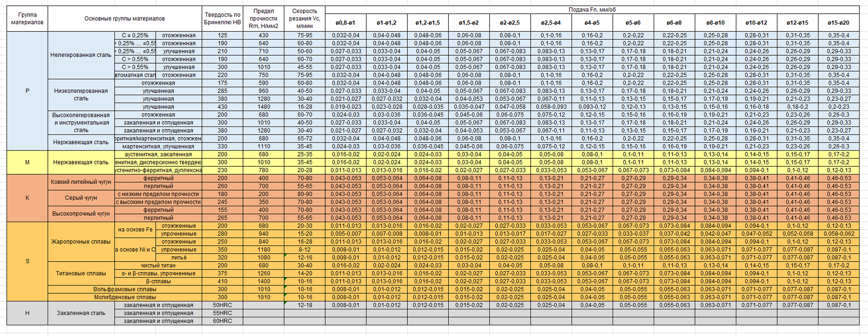
Task: Select the yellow material group M cell
Action: point(27,162)
